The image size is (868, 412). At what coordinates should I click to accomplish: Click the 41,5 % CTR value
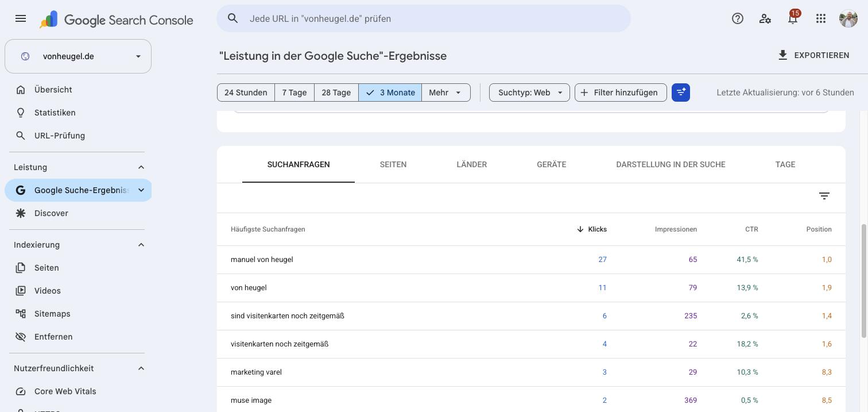coord(747,260)
